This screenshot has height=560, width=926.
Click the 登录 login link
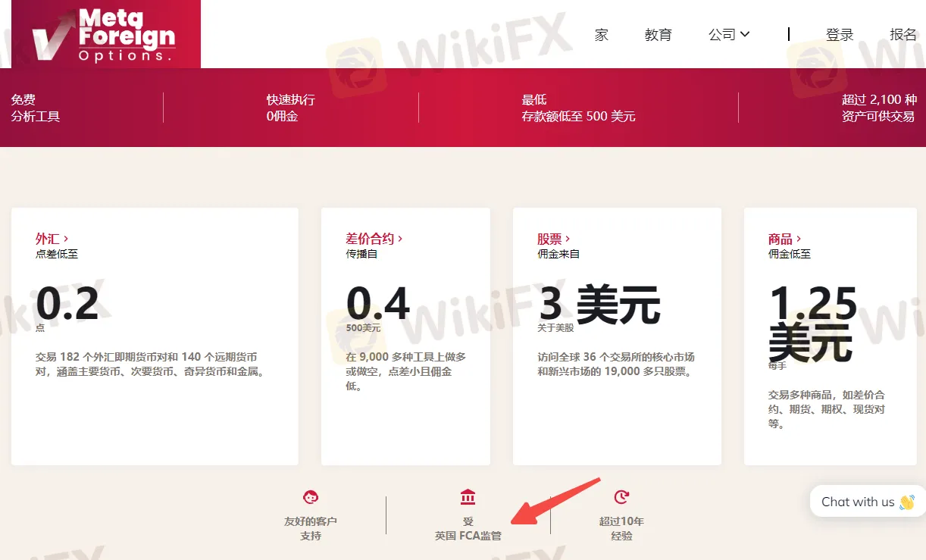coord(840,35)
